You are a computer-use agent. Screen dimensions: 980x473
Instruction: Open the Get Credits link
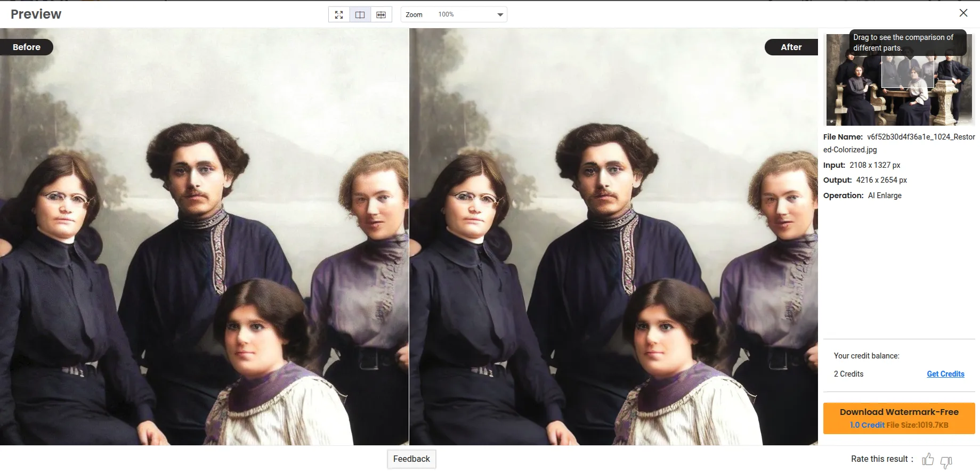(x=945, y=374)
